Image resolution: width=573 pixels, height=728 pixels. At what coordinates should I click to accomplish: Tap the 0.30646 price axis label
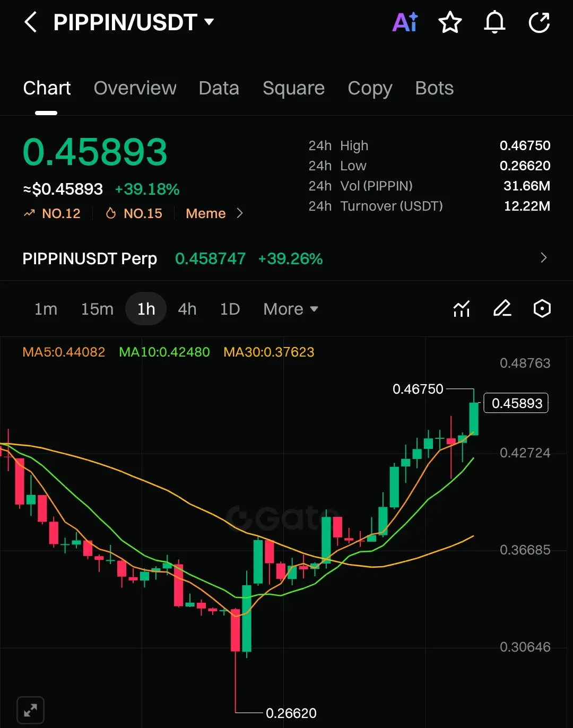click(x=525, y=647)
